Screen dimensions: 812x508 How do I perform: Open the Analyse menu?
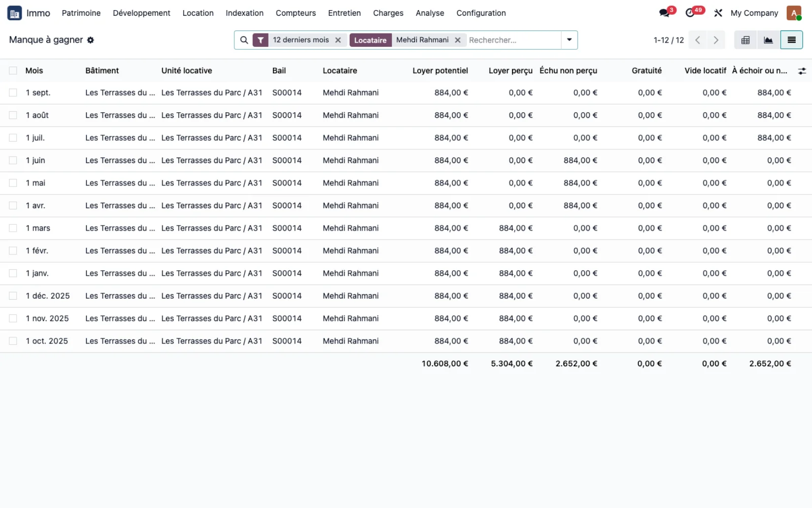pos(430,13)
